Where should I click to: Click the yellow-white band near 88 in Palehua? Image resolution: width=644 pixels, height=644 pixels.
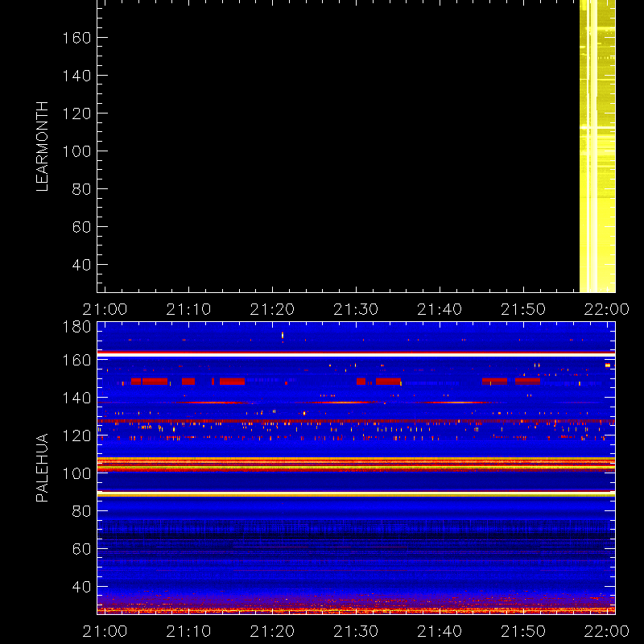coord(356,494)
